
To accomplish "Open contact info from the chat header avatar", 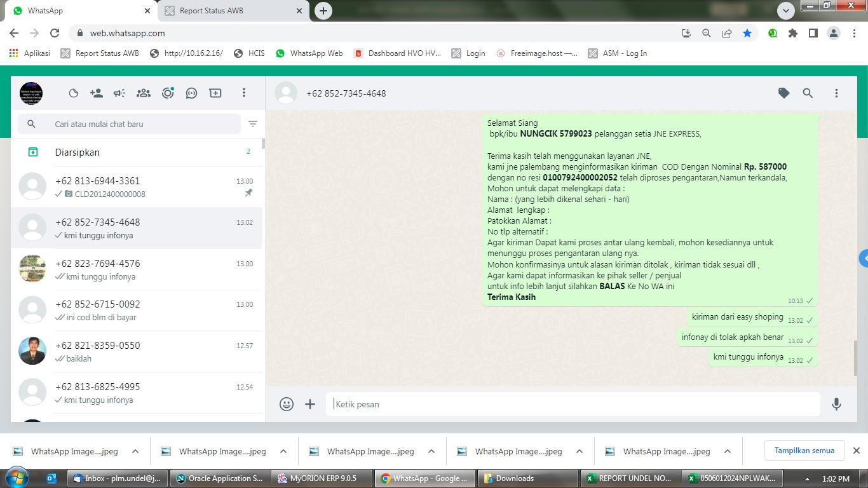I will (286, 93).
